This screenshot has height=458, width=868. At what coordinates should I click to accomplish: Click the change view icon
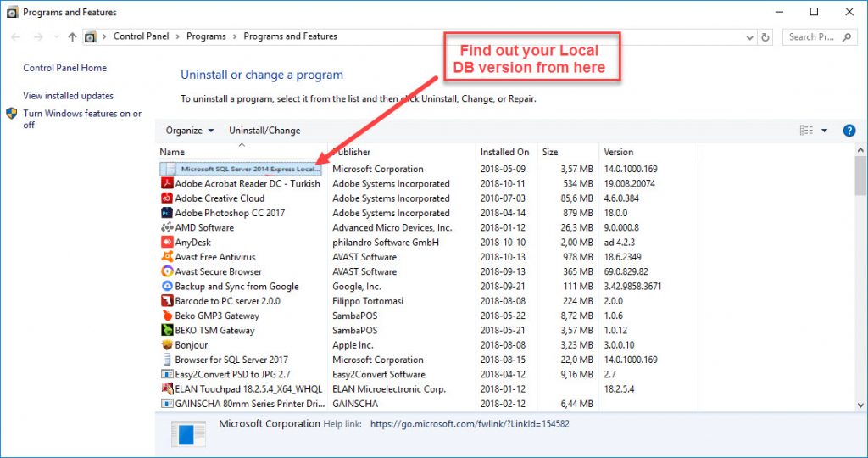pyautogui.click(x=807, y=131)
